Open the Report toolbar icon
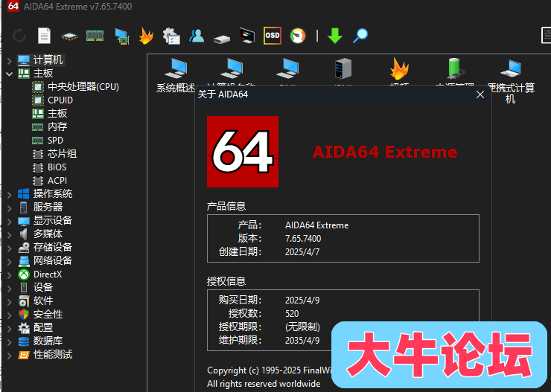This screenshot has width=551, height=392. point(44,36)
